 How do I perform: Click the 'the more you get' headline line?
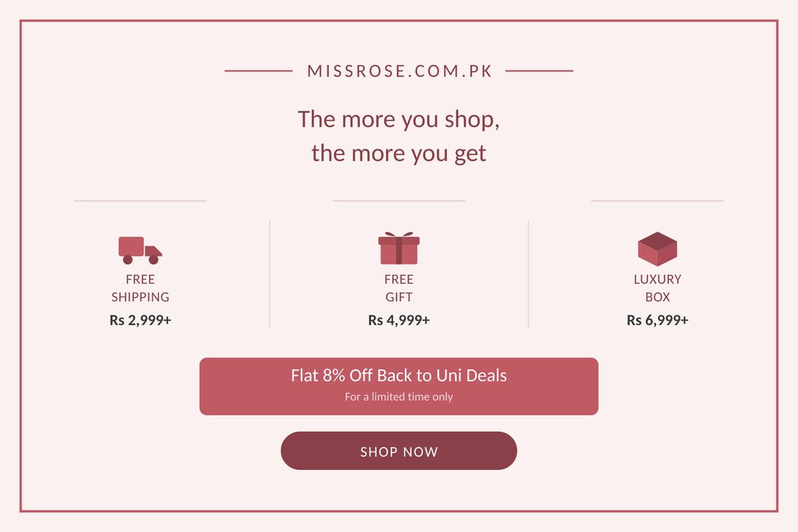[399, 154]
